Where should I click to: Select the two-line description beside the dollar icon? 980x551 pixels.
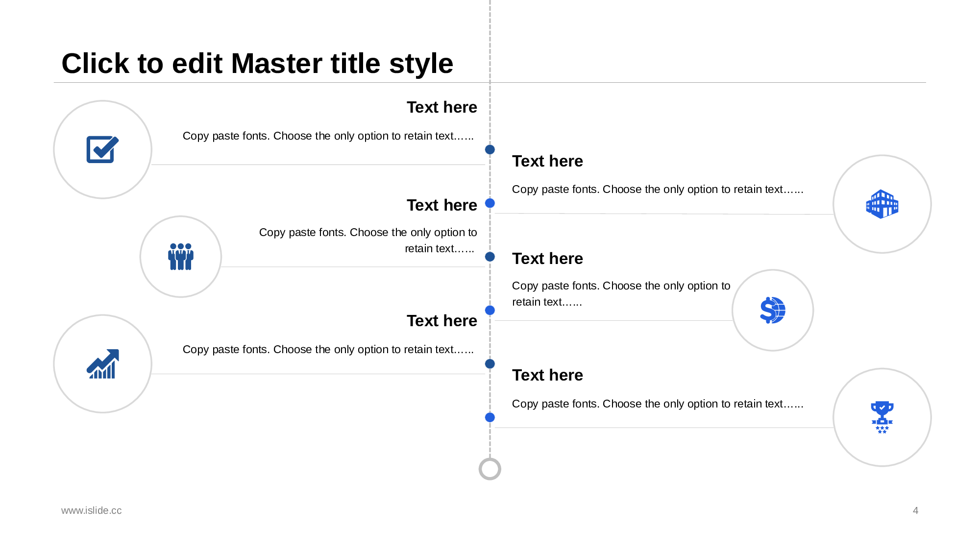(621, 294)
